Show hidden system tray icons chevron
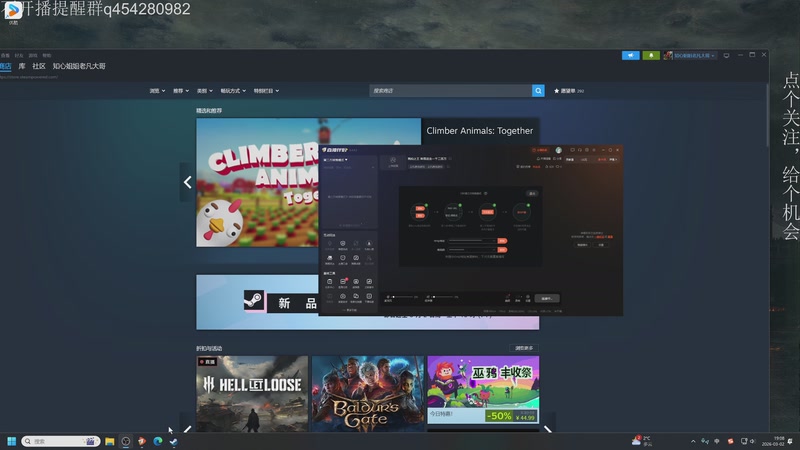Screen dimensions: 800x450 tap(693, 441)
